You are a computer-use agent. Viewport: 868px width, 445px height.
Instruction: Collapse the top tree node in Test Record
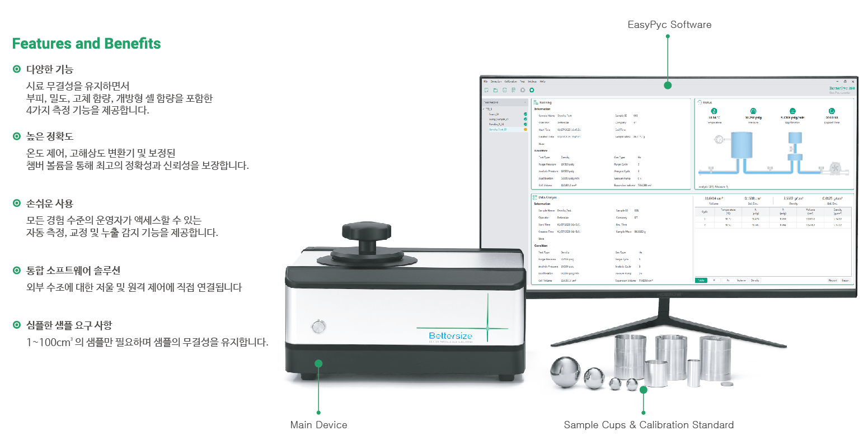pos(484,109)
